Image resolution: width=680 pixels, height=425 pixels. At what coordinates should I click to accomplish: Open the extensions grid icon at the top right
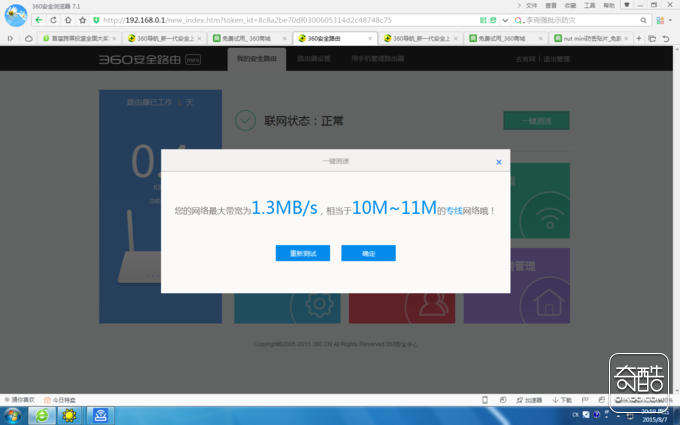coord(660,20)
